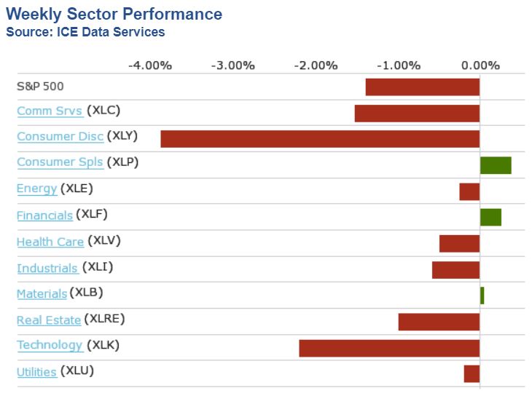The width and height of the screenshot is (532, 412).
Task: Click the Health Care link
Action: [50, 242]
